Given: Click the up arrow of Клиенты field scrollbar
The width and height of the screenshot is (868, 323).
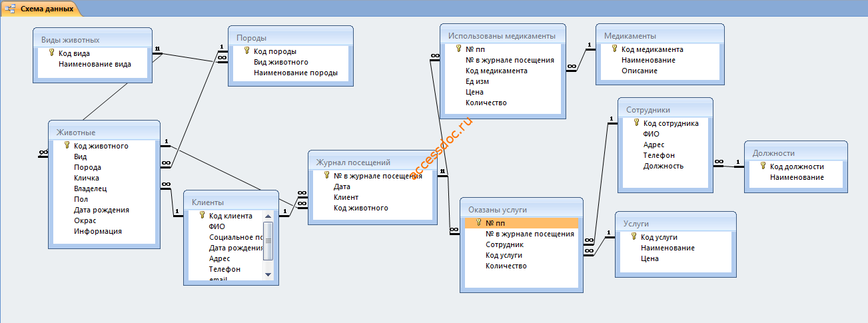Looking at the screenshot, I should coord(268,216).
